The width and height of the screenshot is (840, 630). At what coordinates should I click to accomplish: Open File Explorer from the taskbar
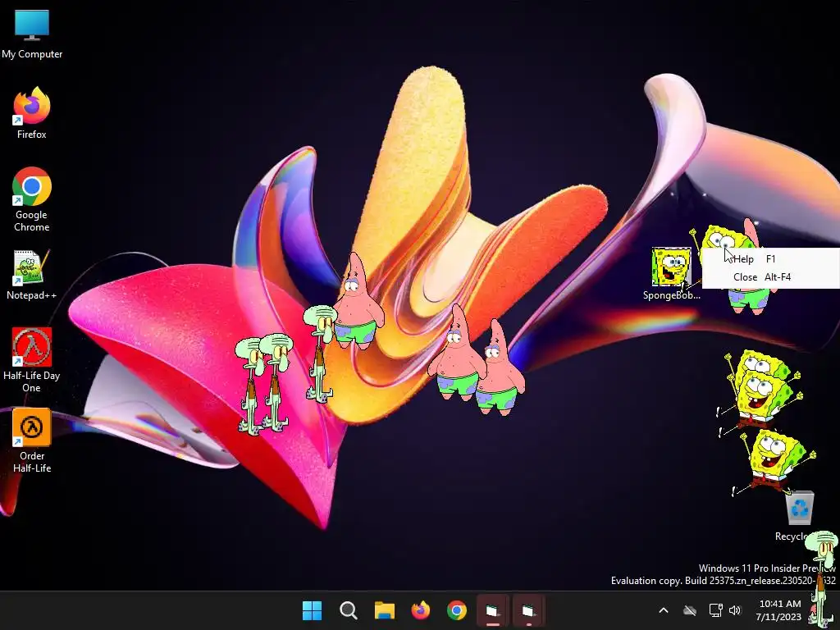pos(385,610)
